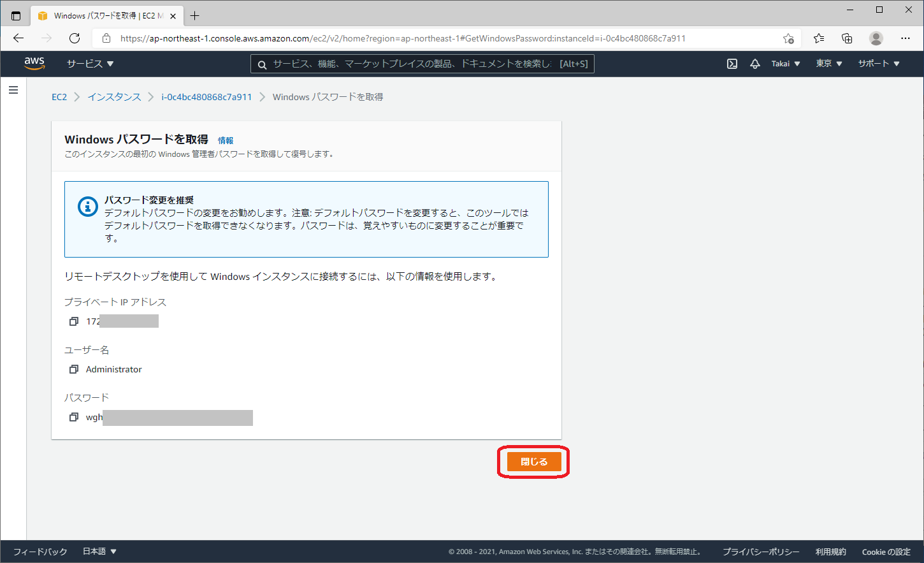Expand the 日本語 language dropdown
This screenshot has width=924, height=563.
tap(99, 551)
